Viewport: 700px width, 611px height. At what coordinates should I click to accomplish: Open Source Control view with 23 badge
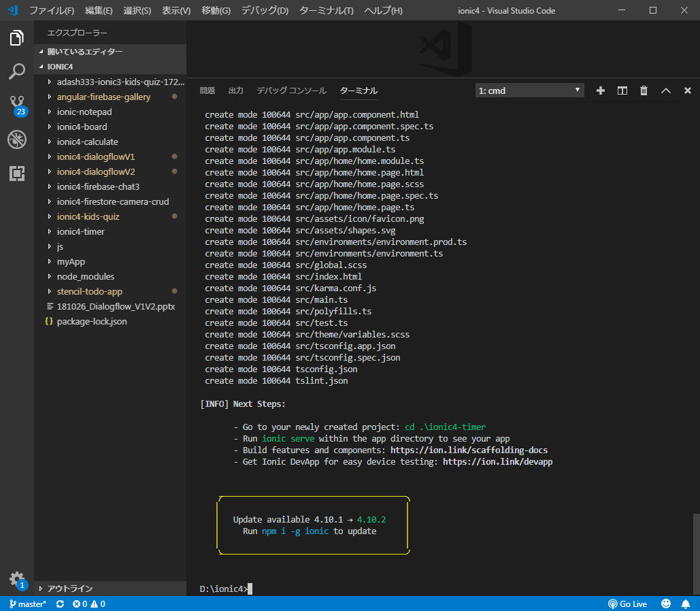tap(17, 105)
